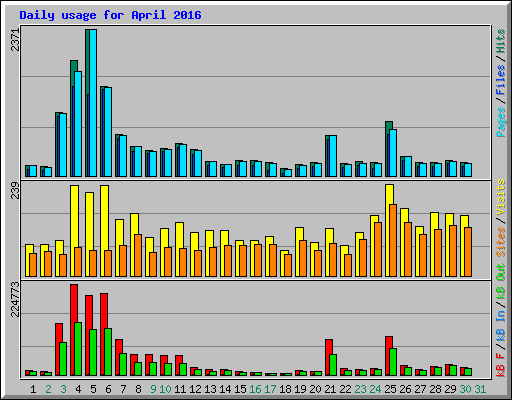The width and height of the screenshot is (512, 400).
Task: Click the blue 'Files' legend label
Action: click(x=501, y=80)
